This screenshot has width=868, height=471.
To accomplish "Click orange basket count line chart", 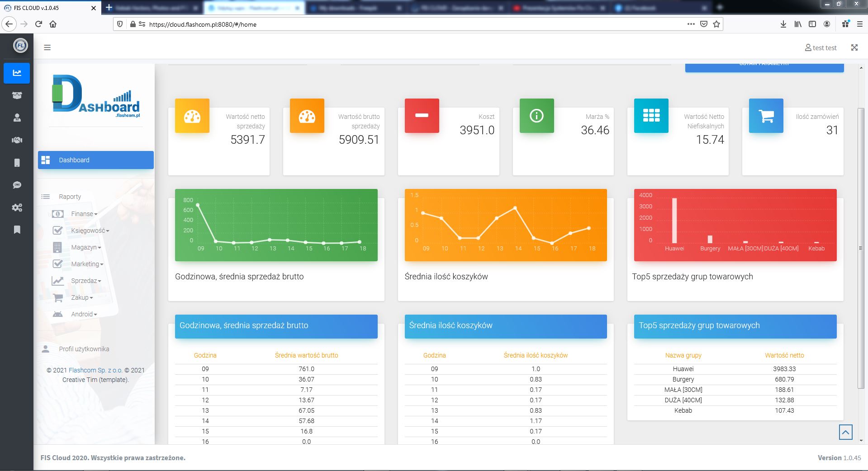I will click(506, 225).
